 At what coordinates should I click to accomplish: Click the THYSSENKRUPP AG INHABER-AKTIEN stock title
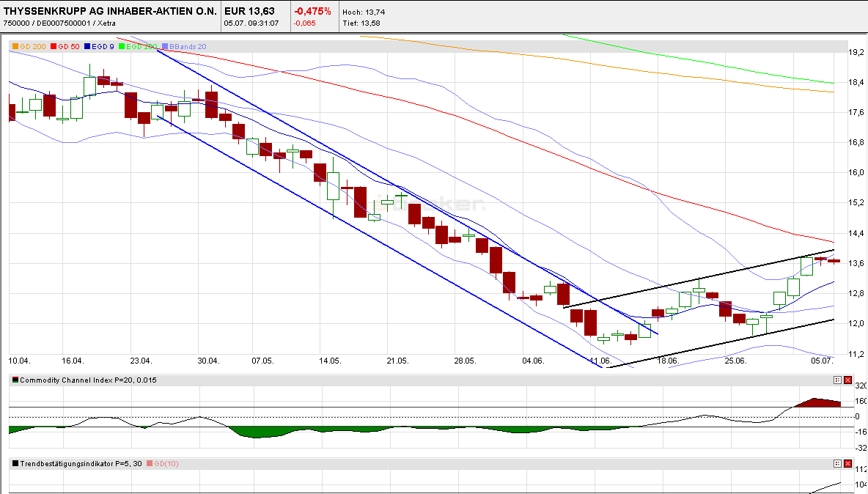[110, 11]
